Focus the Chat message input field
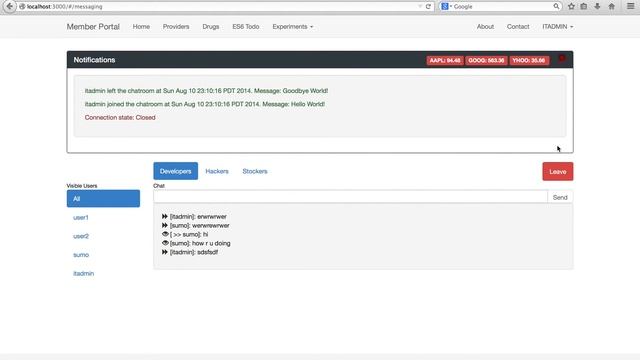This screenshot has height=360, width=640. [x=350, y=197]
